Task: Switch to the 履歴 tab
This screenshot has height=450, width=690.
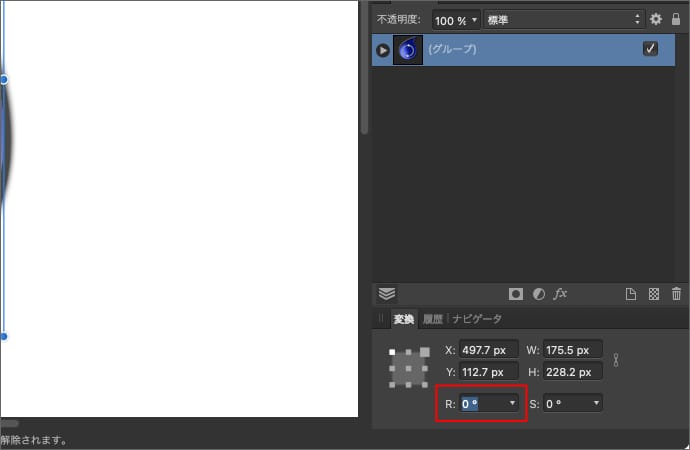Action: pos(432,319)
